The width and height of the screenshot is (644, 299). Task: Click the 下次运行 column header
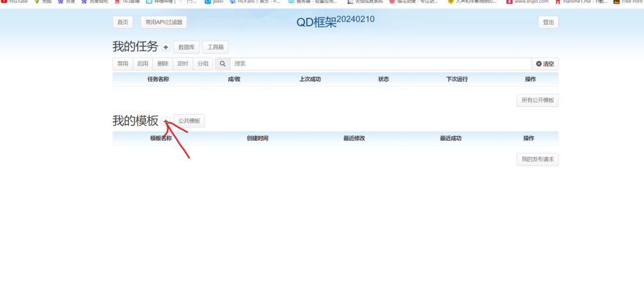point(457,80)
